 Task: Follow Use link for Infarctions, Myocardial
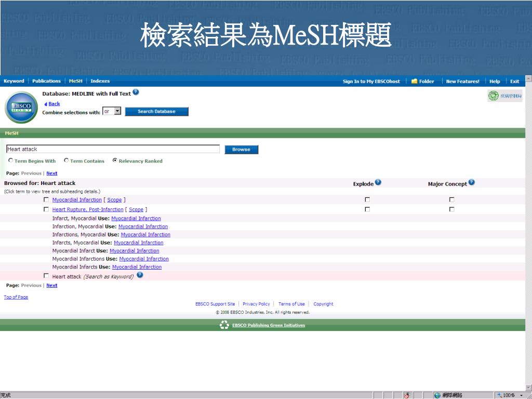pyautogui.click(x=145, y=235)
